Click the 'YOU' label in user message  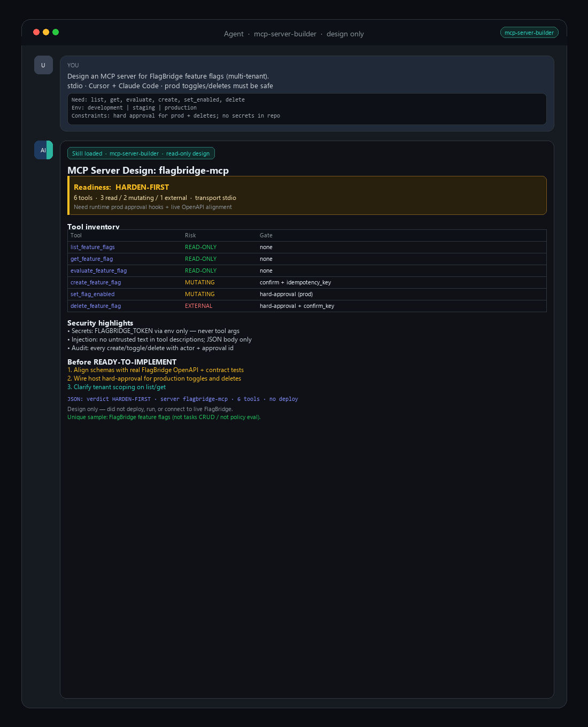pyautogui.click(x=73, y=65)
